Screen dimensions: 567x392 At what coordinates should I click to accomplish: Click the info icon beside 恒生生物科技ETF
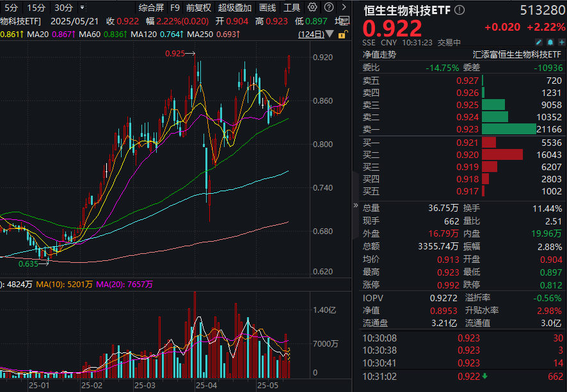click(460, 11)
